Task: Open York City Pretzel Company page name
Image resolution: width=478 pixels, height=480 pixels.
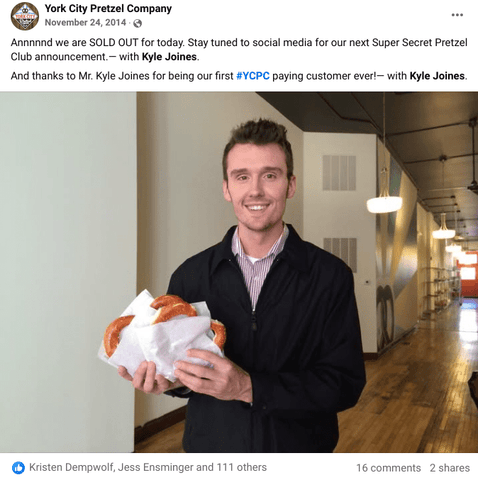Action: pyautogui.click(x=108, y=8)
